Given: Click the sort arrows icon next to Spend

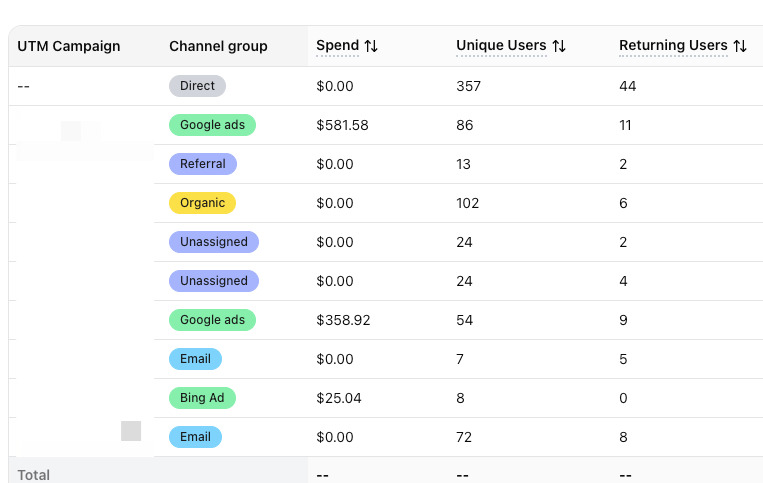Looking at the screenshot, I should [371, 46].
